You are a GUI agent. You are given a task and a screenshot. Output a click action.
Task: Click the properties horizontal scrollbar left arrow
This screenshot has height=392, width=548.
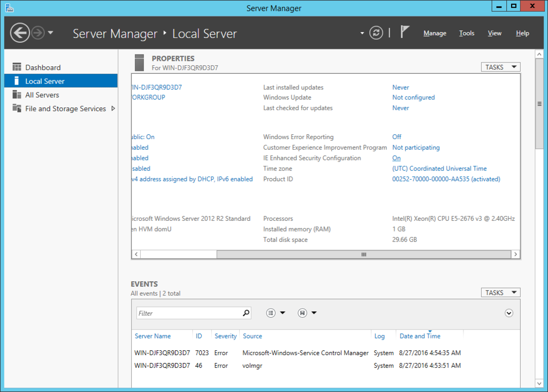click(x=136, y=255)
